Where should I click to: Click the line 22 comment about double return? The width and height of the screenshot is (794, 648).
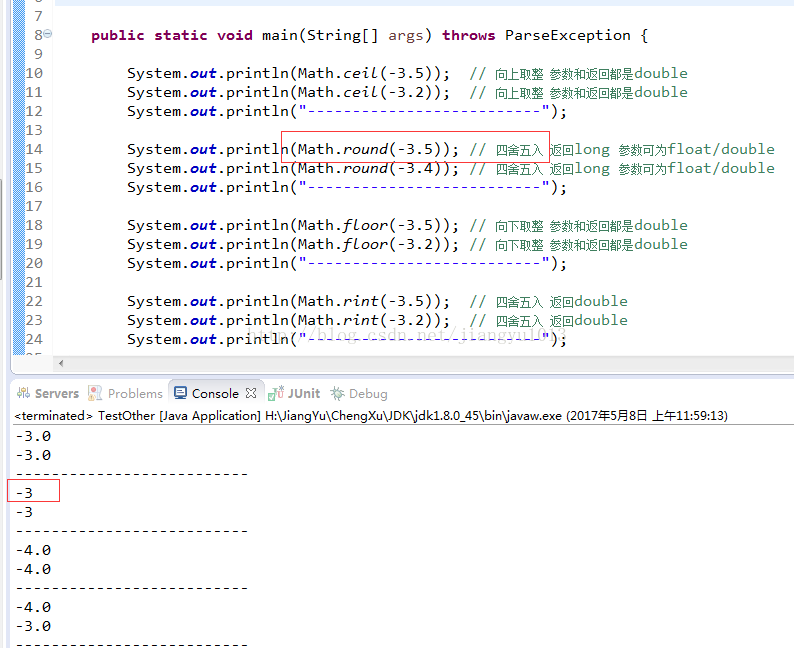click(548, 301)
